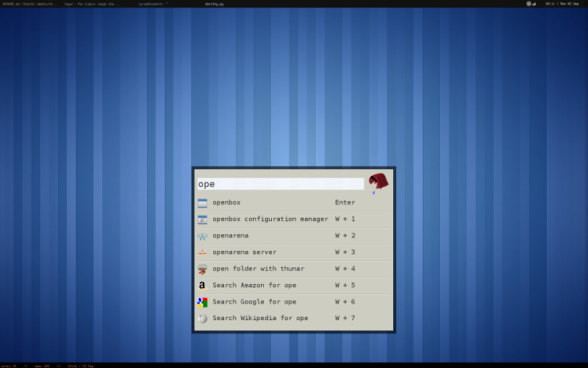Click the "W + 1" shortcut label
Screen dimensions: 588x368
tap(345, 219)
